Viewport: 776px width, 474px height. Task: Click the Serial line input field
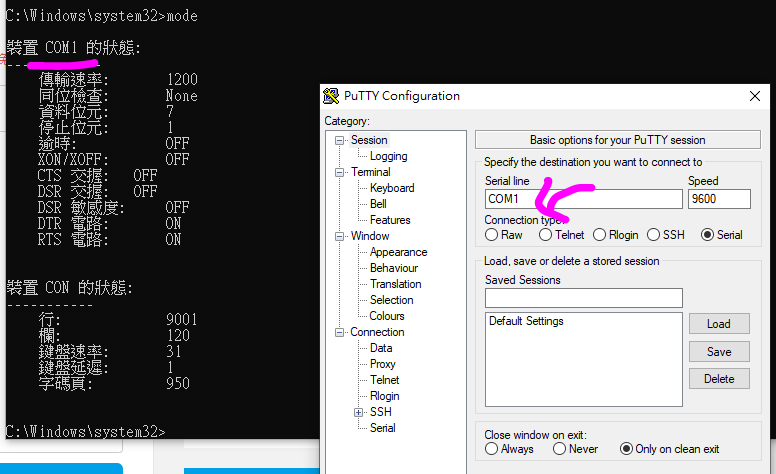583,199
